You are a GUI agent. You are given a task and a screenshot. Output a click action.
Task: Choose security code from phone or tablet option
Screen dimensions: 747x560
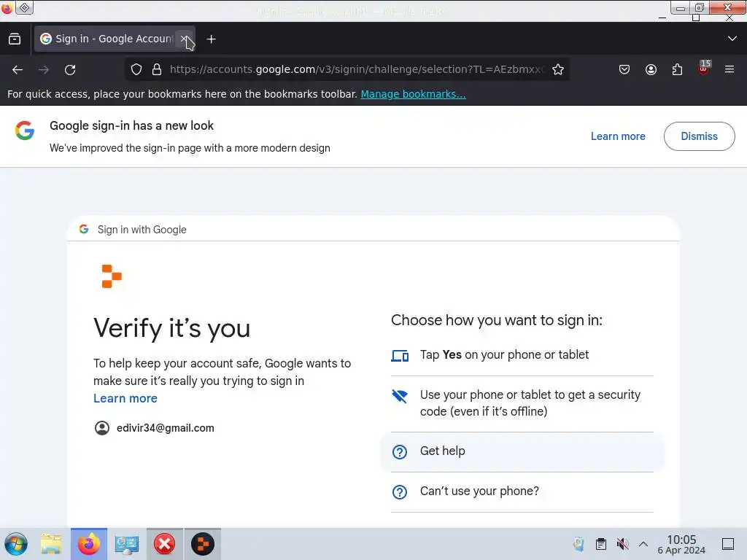click(522, 404)
